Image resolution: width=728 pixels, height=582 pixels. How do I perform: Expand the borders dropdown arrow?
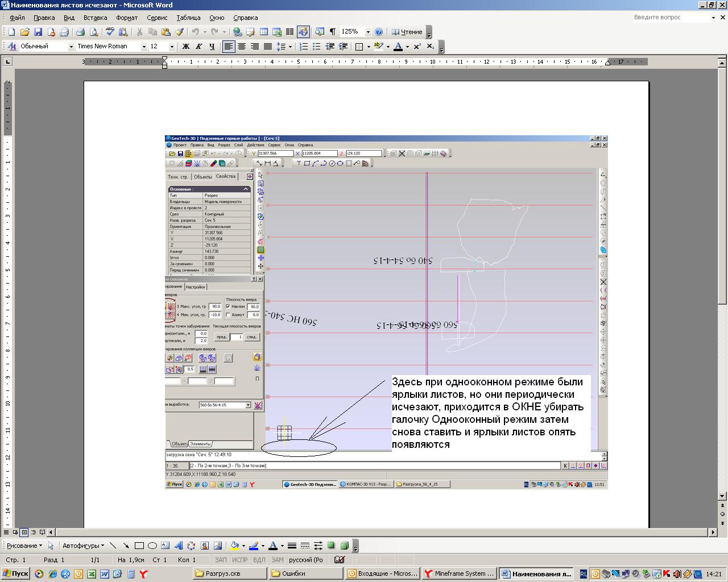click(x=369, y=47)
